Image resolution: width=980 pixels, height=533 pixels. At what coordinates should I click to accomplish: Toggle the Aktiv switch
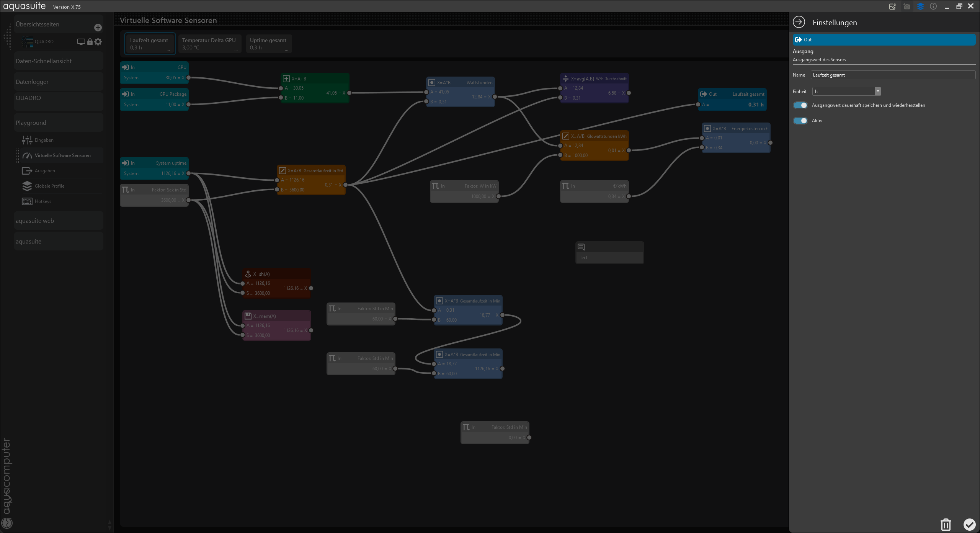(x=800, y=121)
